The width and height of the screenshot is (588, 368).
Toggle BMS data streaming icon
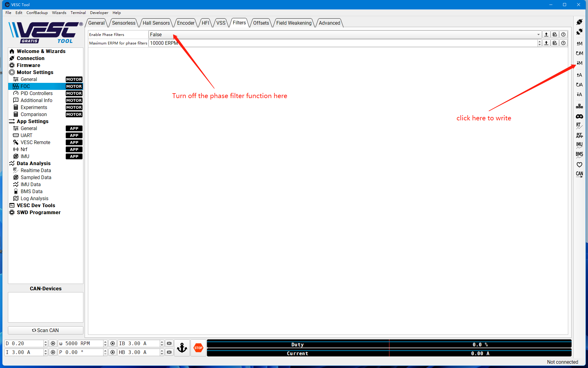[x=579, y=155]
